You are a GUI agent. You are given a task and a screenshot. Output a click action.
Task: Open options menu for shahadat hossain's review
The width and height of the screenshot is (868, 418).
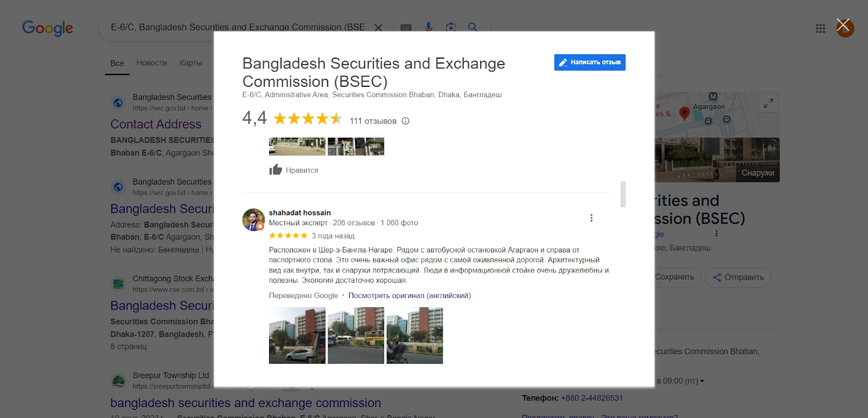[x=591, y=218]
